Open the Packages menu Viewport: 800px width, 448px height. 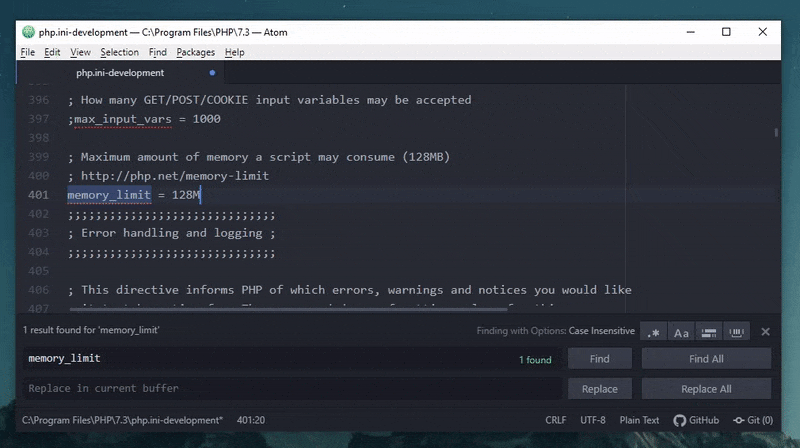point(195,52)
